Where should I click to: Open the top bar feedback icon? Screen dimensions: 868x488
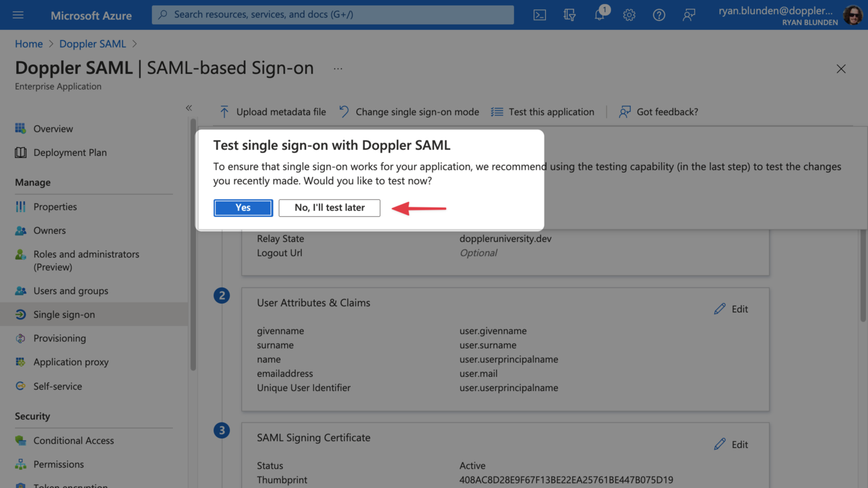(689, 15)
